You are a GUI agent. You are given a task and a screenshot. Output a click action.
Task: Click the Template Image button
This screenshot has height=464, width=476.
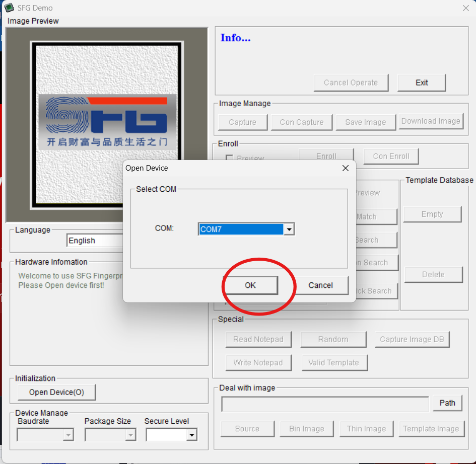click(x=431, y=428)
